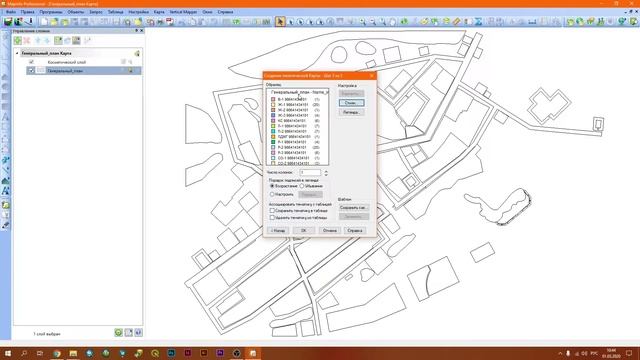This screenshot has height=360, width=640.
Task: Decrease Число колонок with the down arrow
Action: (326, 175)
